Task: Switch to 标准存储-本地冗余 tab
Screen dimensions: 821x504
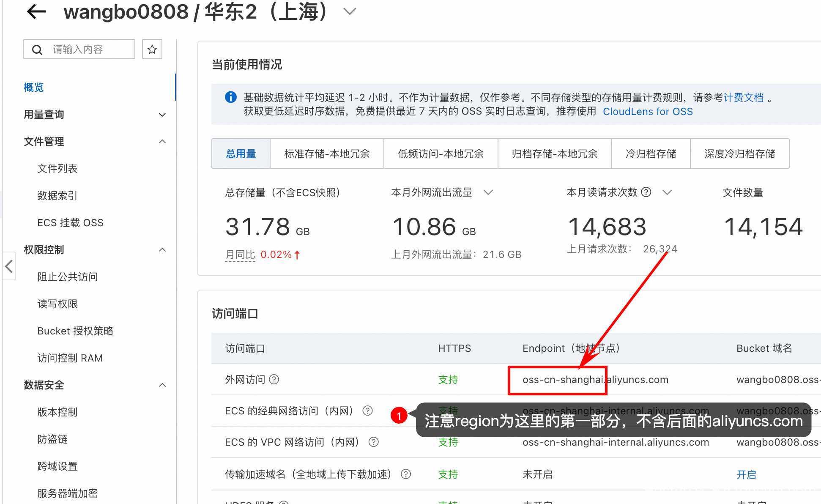Action: (x=327, y=153)
